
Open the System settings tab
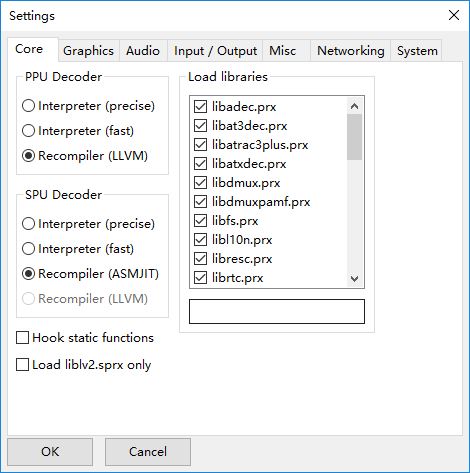click(417, 51)
